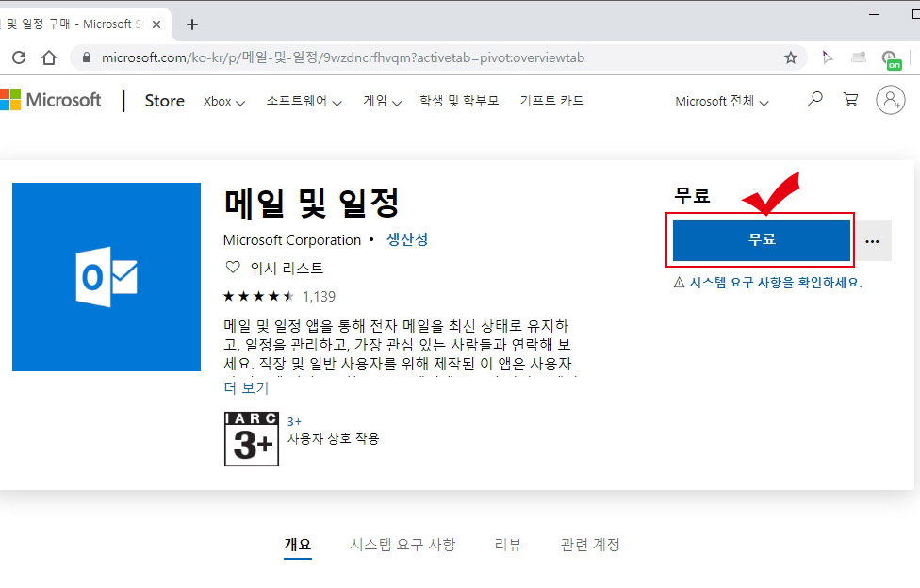The width and height of the screenshot is (920, 588).
Task: Open the 생산성 category link
Action: coord(407,239)
